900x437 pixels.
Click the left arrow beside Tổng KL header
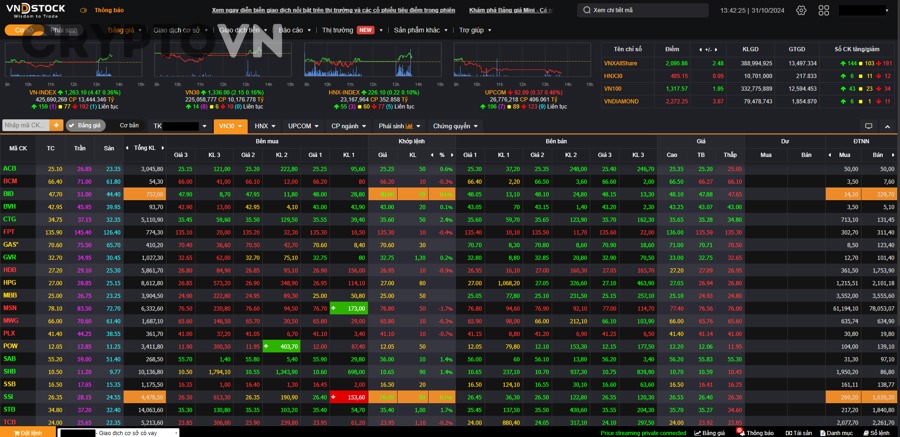coord(127,148)
